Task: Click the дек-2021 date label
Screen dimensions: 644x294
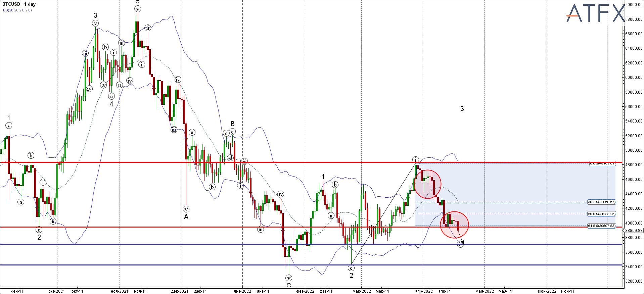Action: (180, 291)
